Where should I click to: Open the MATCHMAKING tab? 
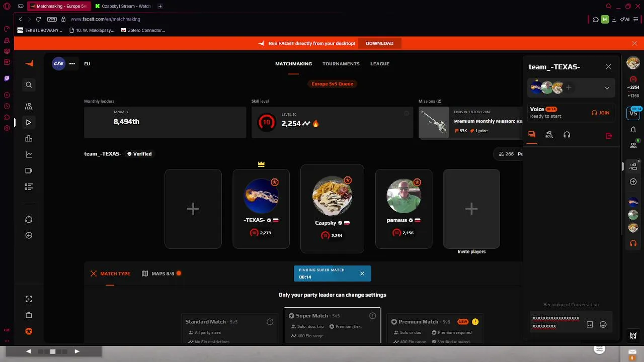pyautogui.click(x=293, y=64)
